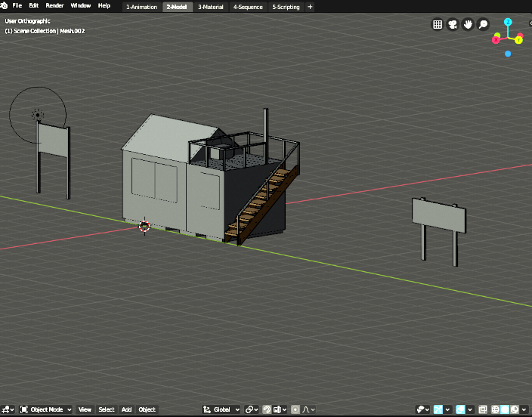Screen dimensions: 532x417
Task: Align view to the X axis gizmo
Action: point(496,40)
